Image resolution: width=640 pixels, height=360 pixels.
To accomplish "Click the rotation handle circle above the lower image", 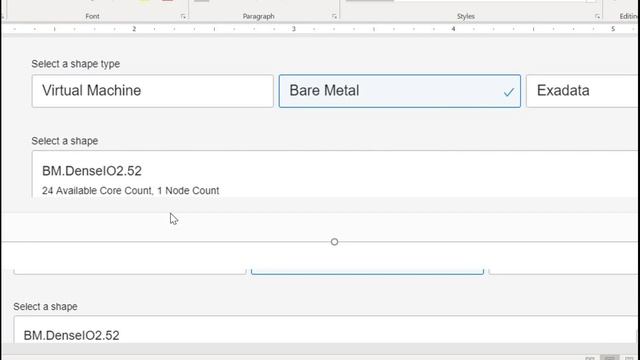I will [334, 242].
